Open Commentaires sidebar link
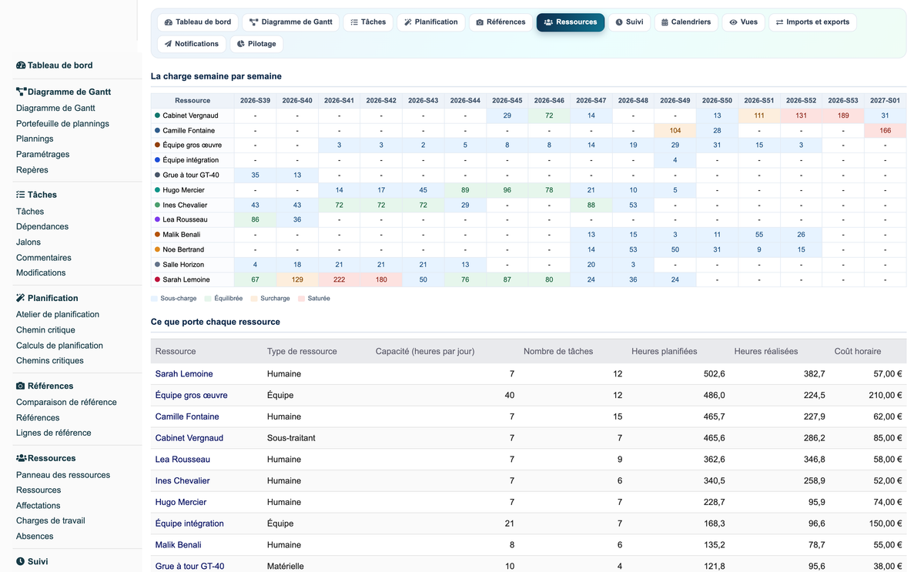Viewport: 924px width, 572px height. [44, 258]
